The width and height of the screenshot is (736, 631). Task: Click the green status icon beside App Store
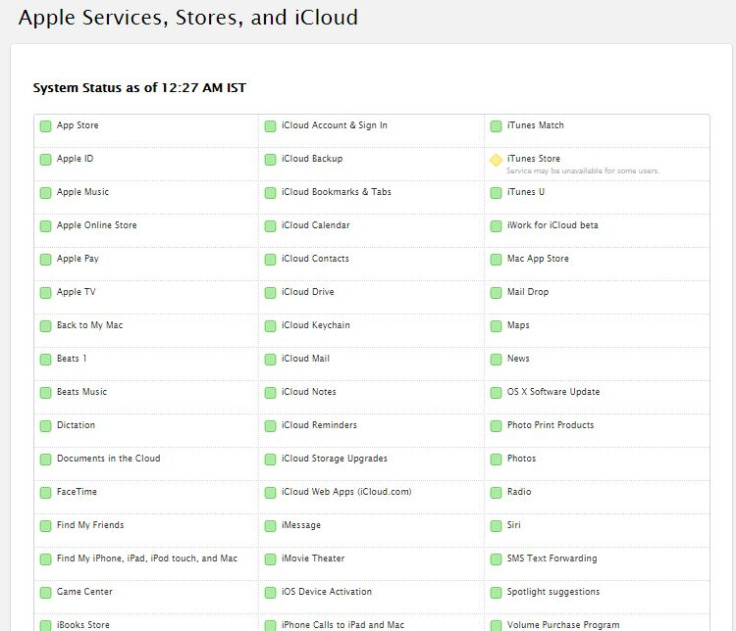point(46,126)
